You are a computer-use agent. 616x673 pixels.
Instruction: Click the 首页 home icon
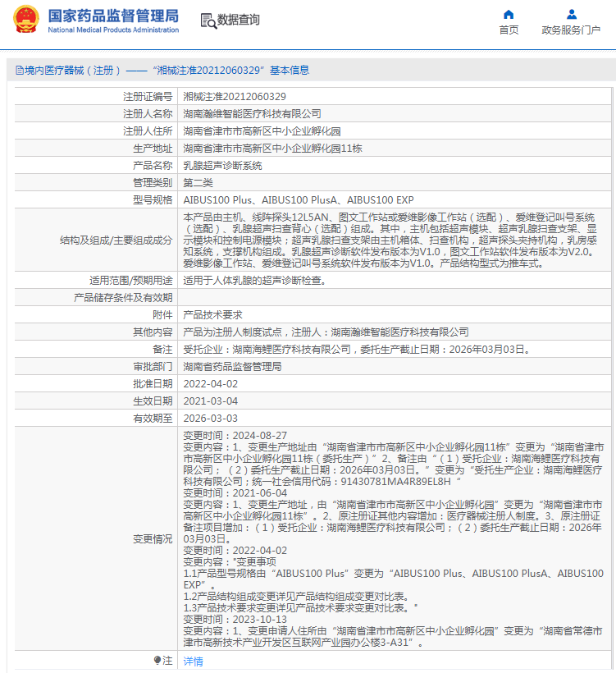(x=509, y=15)
